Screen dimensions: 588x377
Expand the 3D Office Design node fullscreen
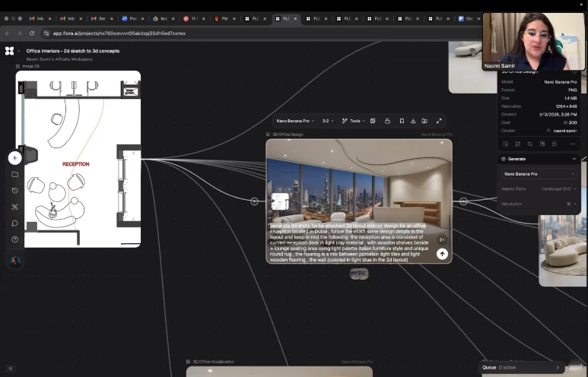click(439, 121)
